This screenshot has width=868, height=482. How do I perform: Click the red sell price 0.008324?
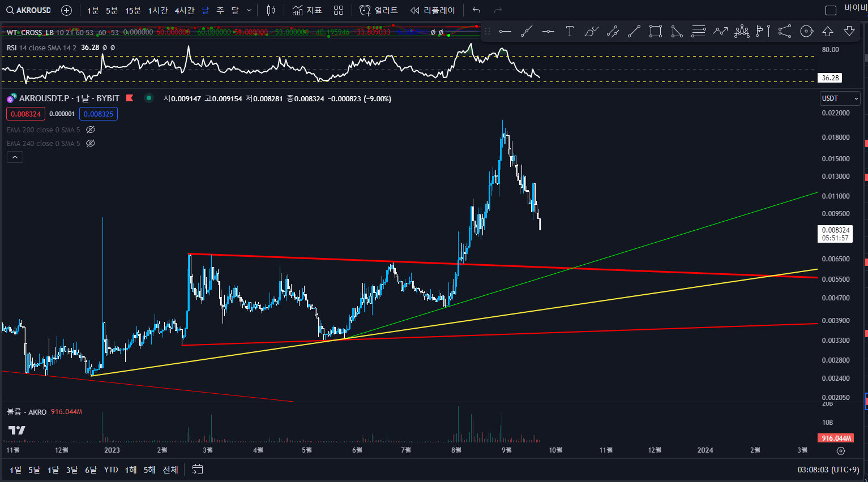25,114
